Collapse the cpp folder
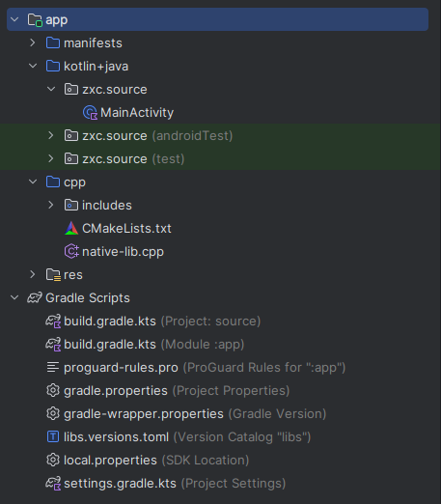Screen dimensions: 441x504 click(33, 182)
